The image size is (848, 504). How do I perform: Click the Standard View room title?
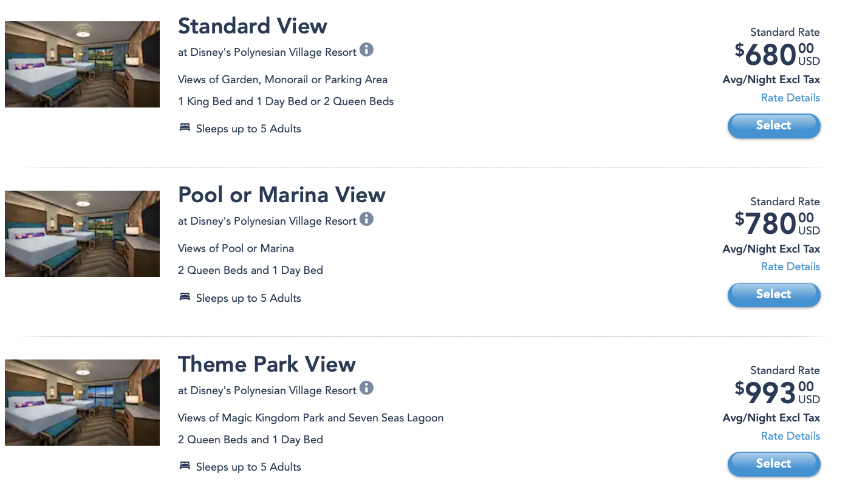point(252,26)
